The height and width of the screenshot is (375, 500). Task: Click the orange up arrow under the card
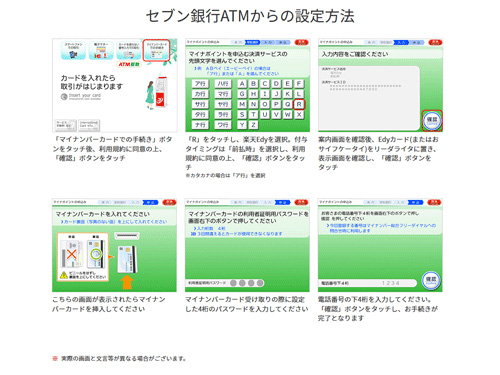127,282
